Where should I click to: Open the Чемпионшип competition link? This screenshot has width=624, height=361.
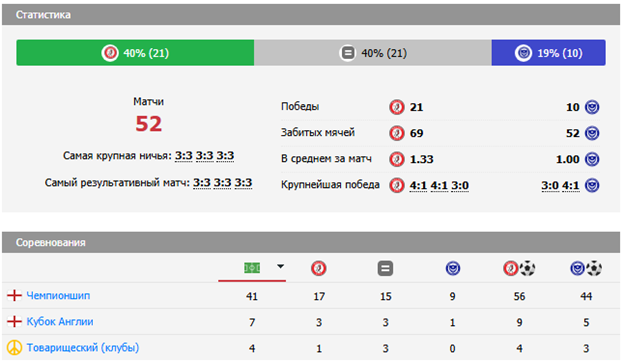58,296
